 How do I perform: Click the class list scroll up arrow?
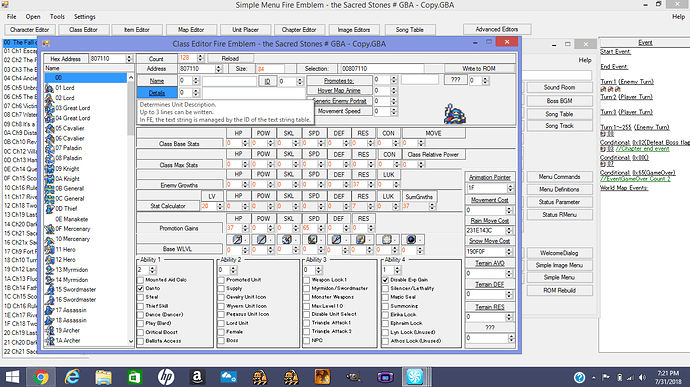pyautogui.click(x=131, y=77)
